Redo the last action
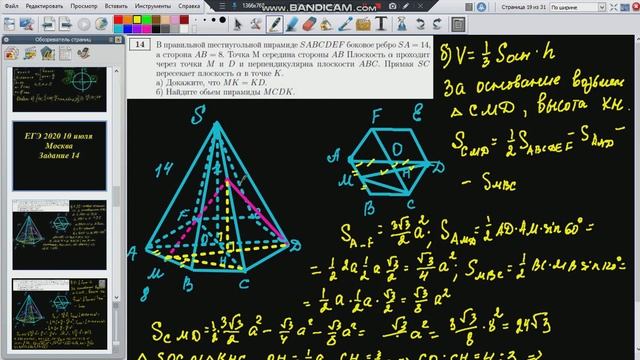 [x=437, y=24]
